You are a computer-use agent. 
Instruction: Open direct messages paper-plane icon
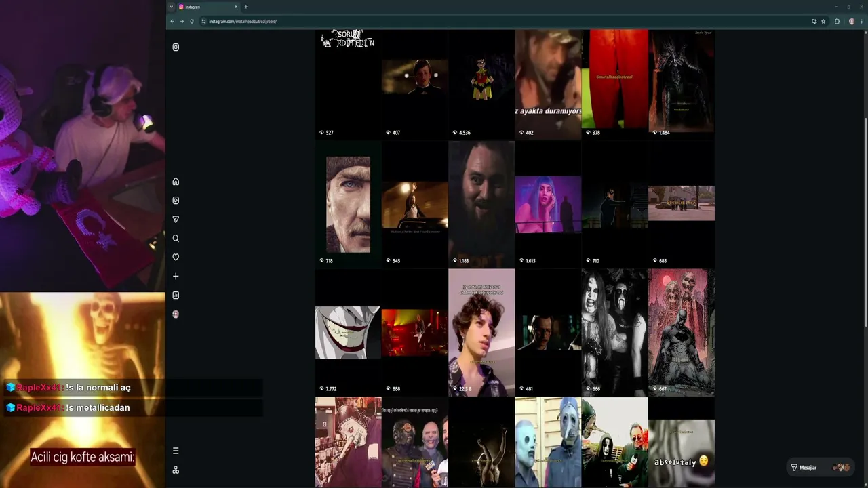176,220
